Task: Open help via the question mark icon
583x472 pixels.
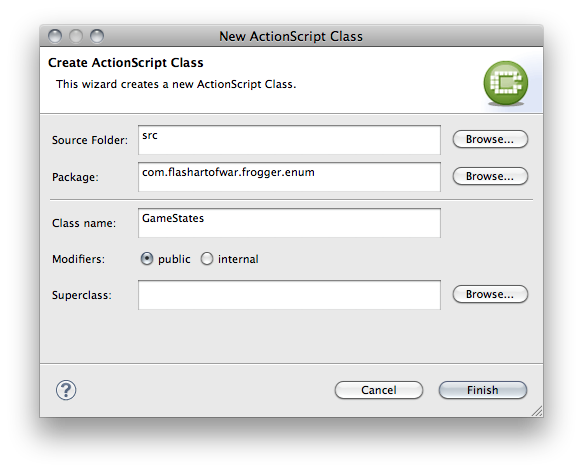Action: coord(66,390)
